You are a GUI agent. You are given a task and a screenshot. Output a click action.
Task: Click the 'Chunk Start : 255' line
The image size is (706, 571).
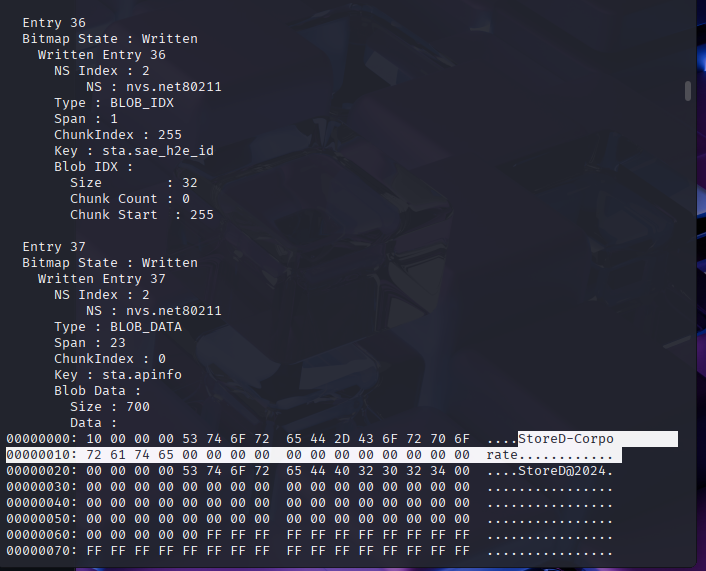142,215
